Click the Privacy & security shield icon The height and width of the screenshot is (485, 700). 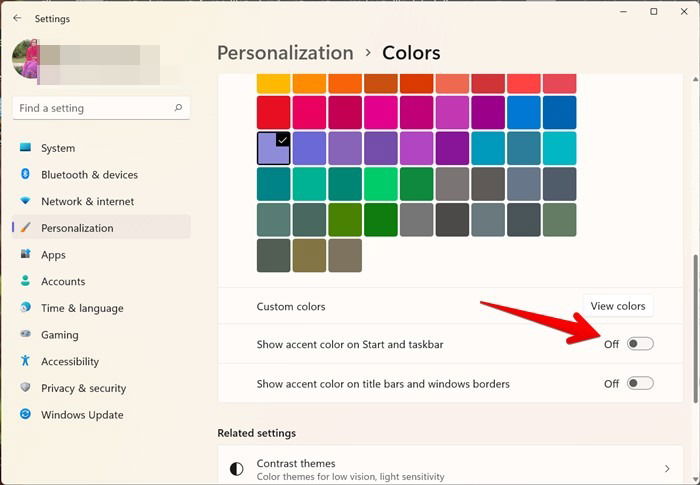click(x=25, y=387)
